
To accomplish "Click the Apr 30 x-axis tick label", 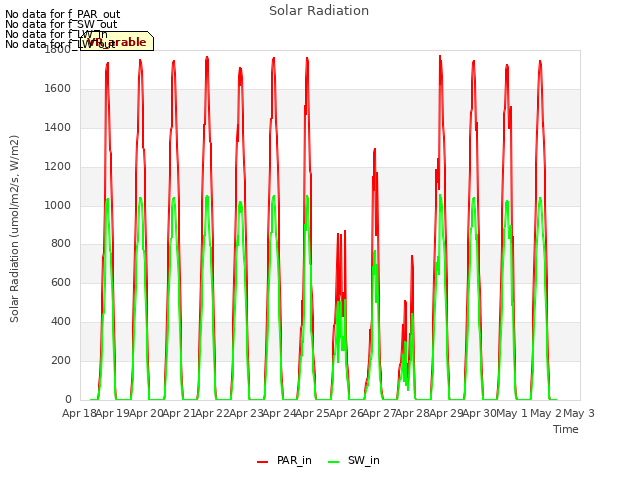I will [x=479, y=413].
